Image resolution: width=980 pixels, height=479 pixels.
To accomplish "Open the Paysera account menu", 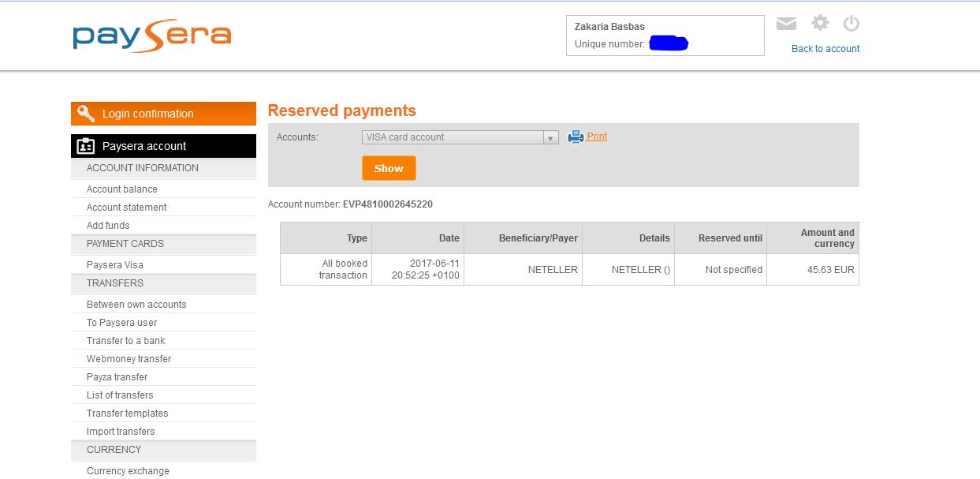I will pyautogui.click(x=163, y=146).
